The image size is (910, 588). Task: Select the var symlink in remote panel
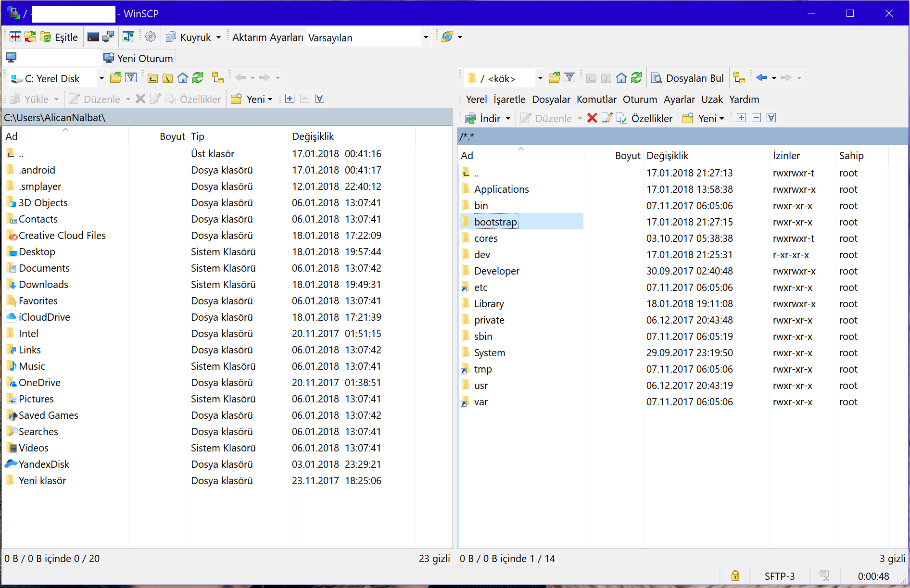coord(480,401)
